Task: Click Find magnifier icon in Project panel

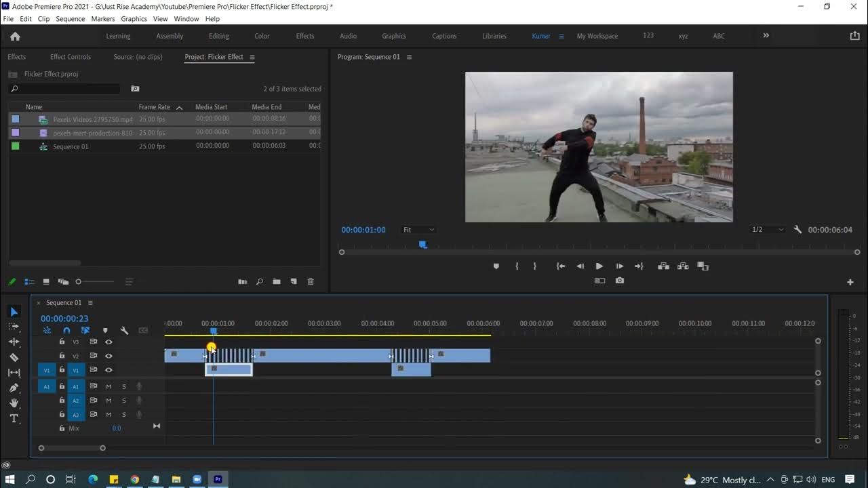Action: 259,281
